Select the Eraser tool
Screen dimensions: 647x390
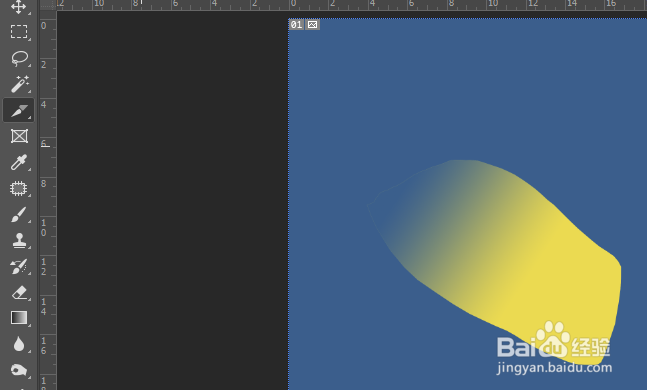(19, 293)
